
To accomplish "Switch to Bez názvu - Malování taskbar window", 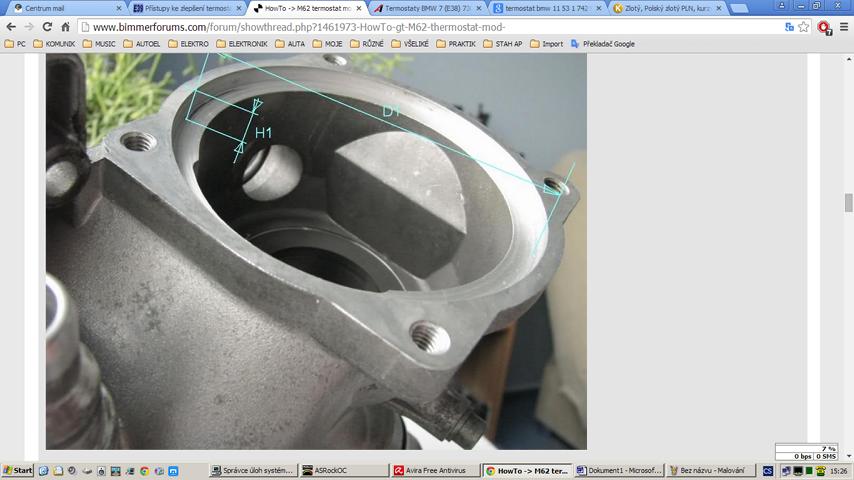I will click(710, 470).
